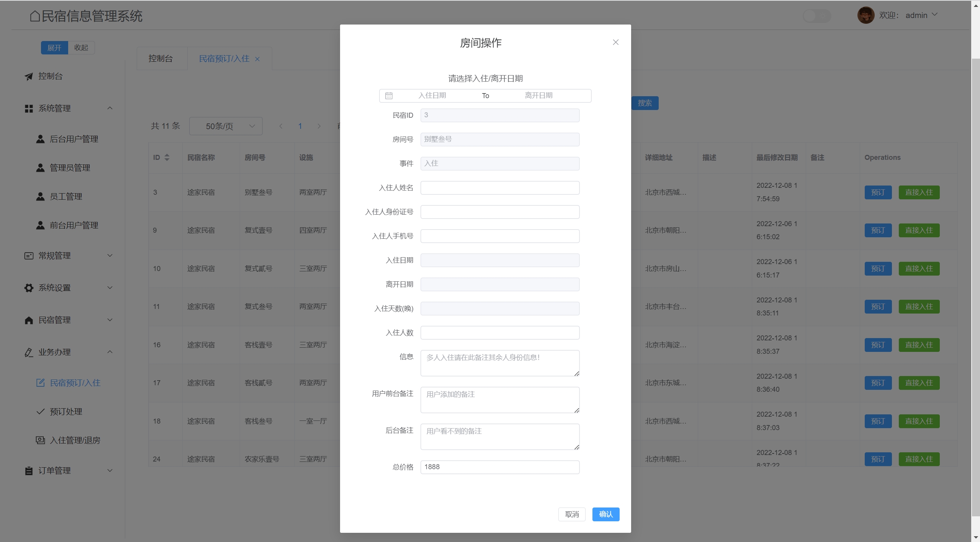Toggle the theme switch in header

coord(816,16)
